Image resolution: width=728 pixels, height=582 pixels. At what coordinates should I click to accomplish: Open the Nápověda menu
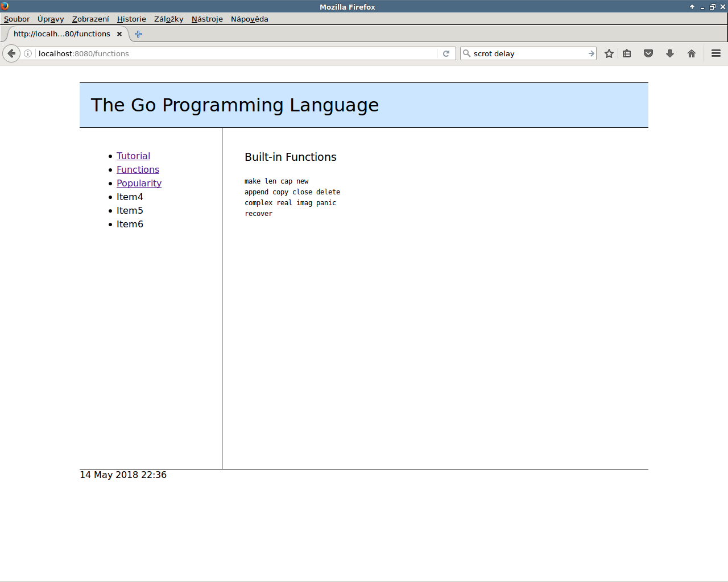click(249, 19)
